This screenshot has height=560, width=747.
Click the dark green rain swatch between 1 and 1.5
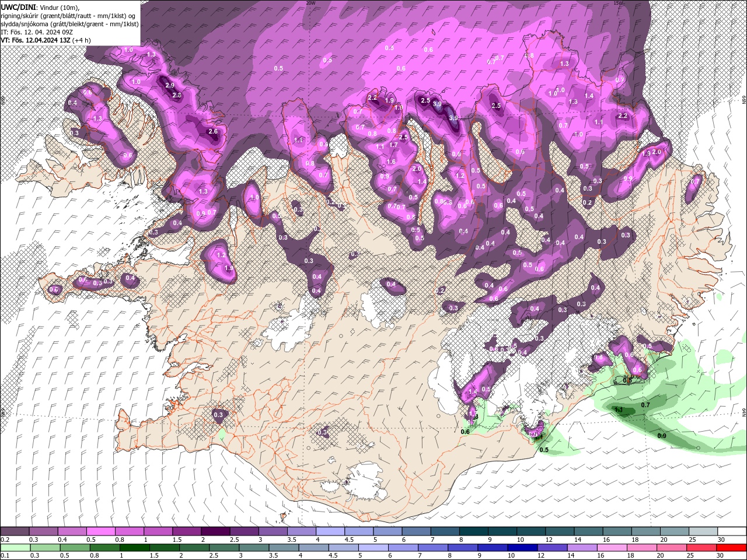pyautogui.click(x=134, y=548)
